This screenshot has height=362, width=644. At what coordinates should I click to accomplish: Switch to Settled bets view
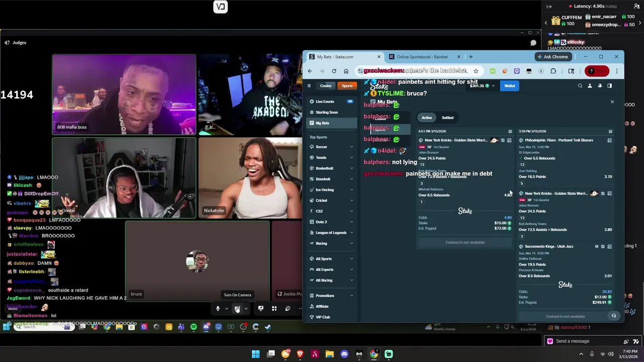coord(447,118)
